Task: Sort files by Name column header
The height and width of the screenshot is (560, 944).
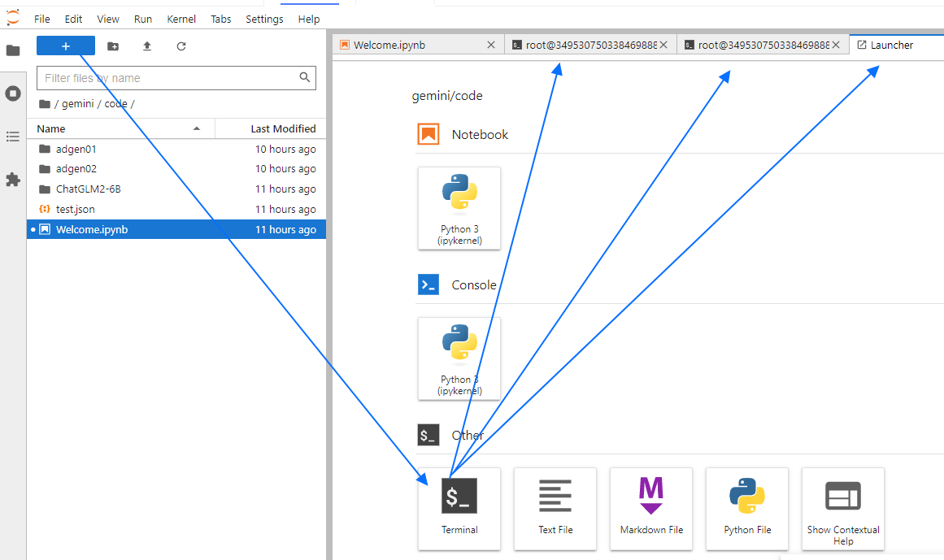Action: (51, 128)
